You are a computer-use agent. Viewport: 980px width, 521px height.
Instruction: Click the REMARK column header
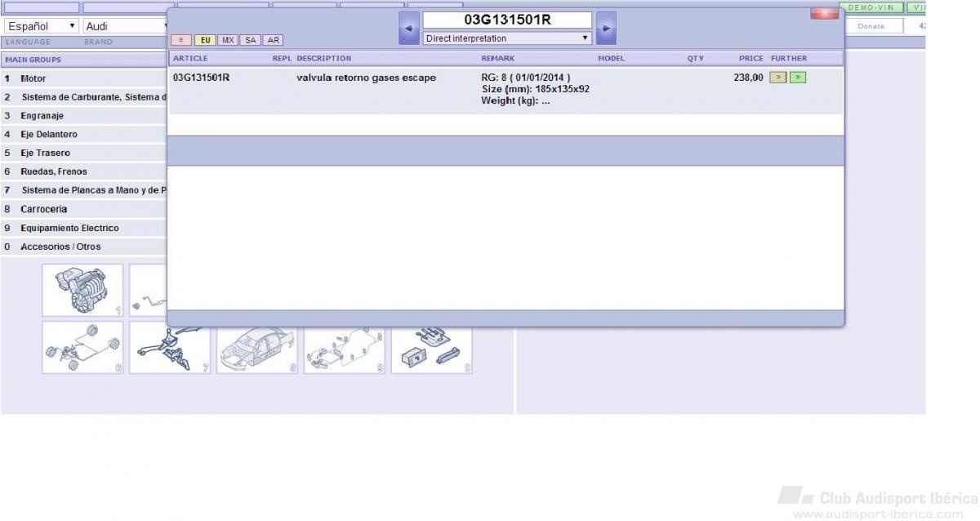tap(498, 59)
